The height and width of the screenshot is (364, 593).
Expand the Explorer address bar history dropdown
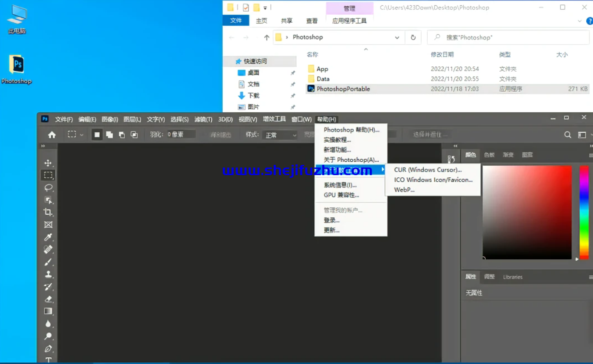pyautogui.click(x=397, y=38)
